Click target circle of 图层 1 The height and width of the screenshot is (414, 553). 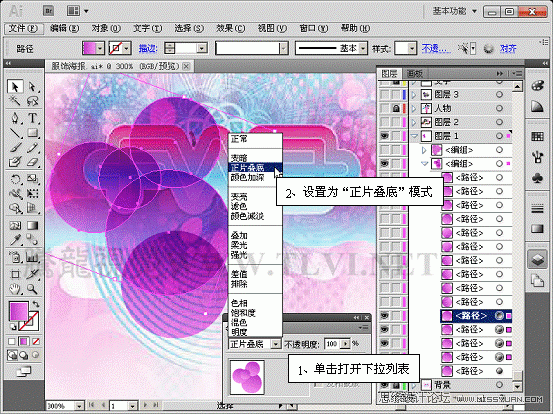point(499,136)
